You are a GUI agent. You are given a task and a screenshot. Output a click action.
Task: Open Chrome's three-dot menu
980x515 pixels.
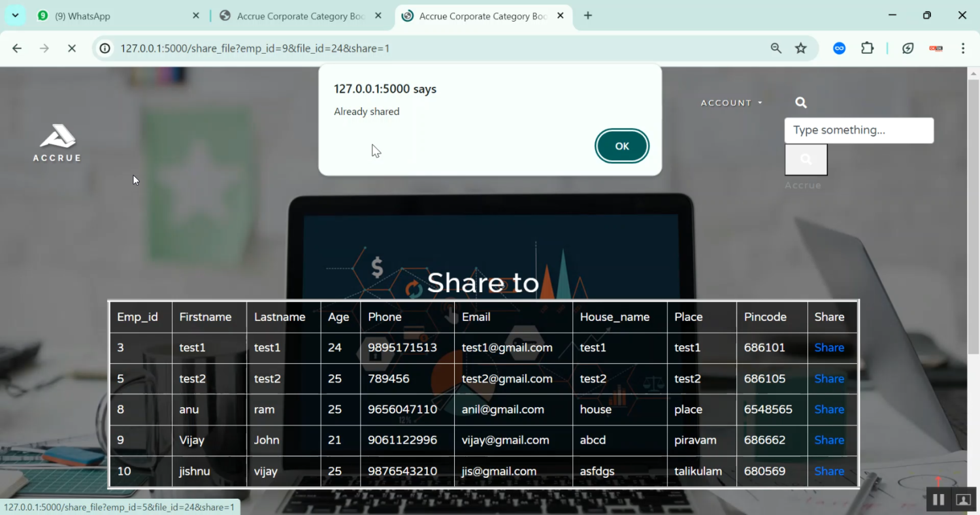[963, 48]
